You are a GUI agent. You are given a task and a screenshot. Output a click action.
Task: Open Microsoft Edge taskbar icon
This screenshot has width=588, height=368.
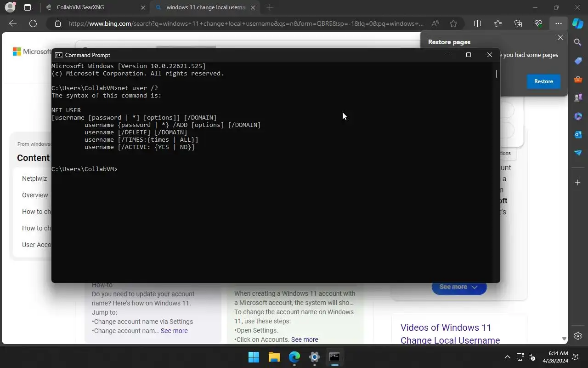[294, 357]
